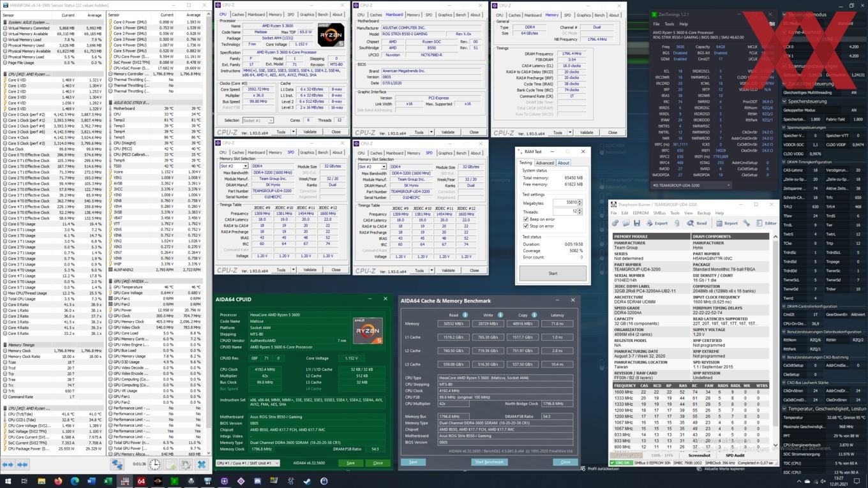Click HWiNFO network transfer icon
This screenshot has width=868, height=488.
[117, 465]
